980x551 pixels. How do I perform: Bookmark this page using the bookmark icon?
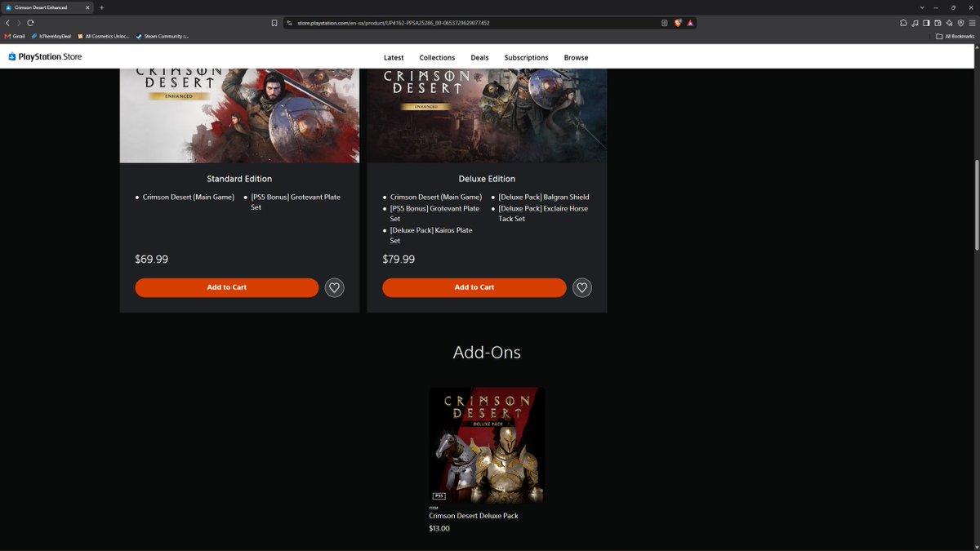(274, 23)
